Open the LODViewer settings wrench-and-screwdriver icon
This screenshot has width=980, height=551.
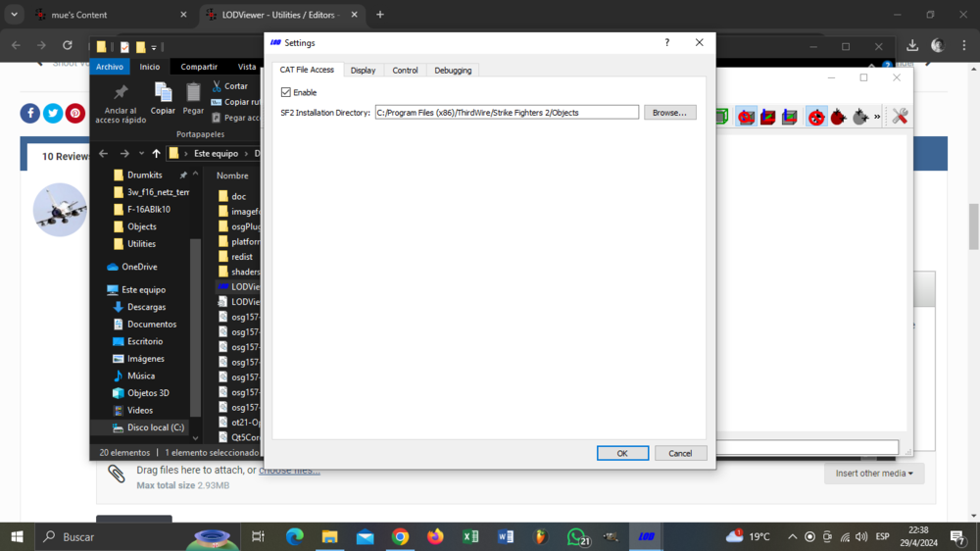(x=900, y=117)
